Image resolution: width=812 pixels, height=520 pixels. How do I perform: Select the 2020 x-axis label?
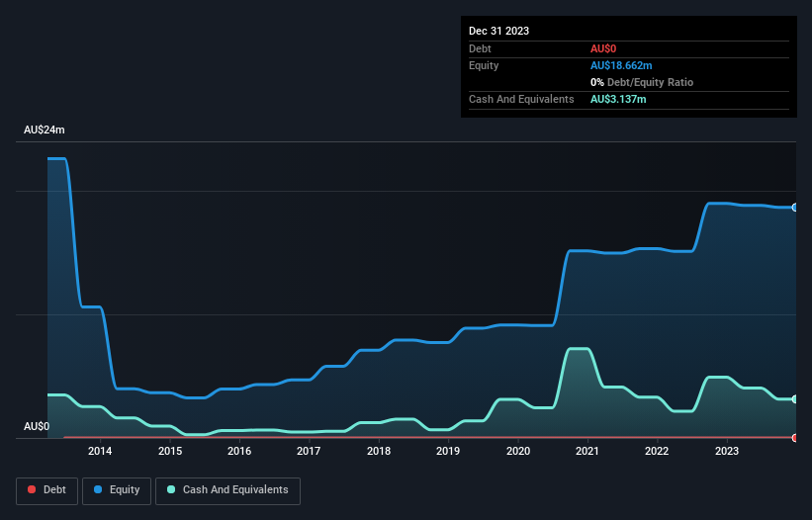coord(518,451)
